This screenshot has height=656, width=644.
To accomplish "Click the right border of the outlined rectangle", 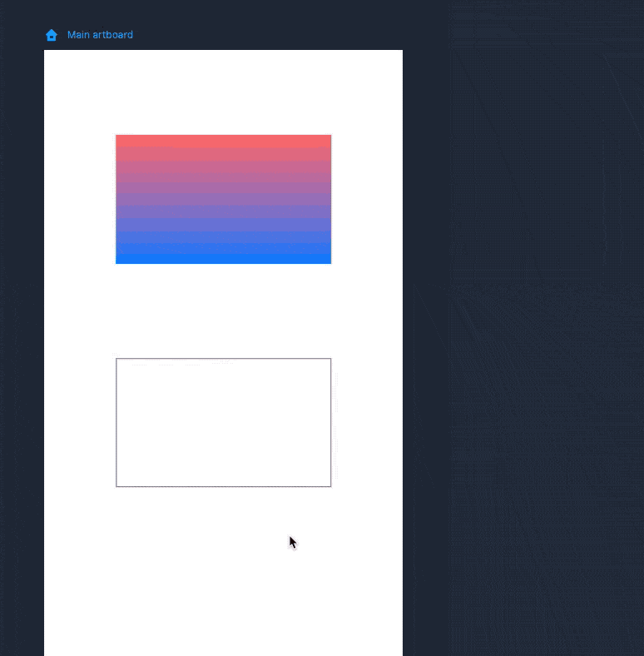I will (x=330, y=423).
